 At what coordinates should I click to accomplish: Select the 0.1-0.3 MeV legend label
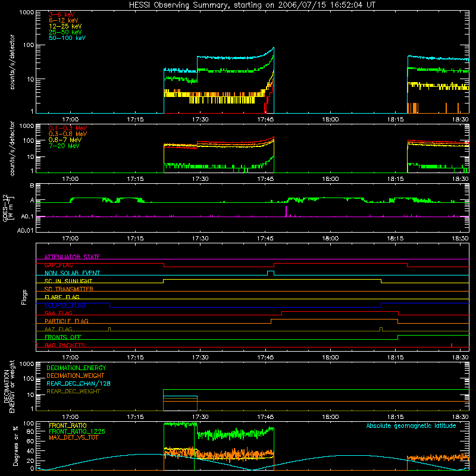[x=68, y=128]
